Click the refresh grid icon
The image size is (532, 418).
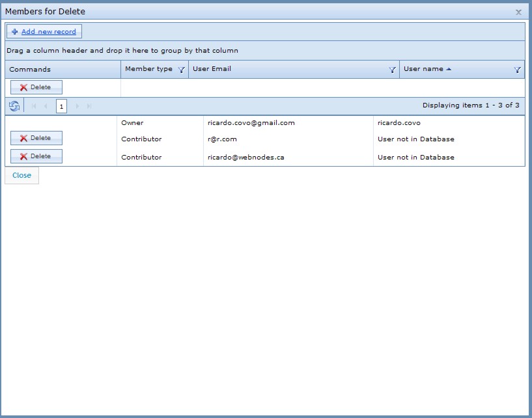pyautogui.click(x=14, y=106)
